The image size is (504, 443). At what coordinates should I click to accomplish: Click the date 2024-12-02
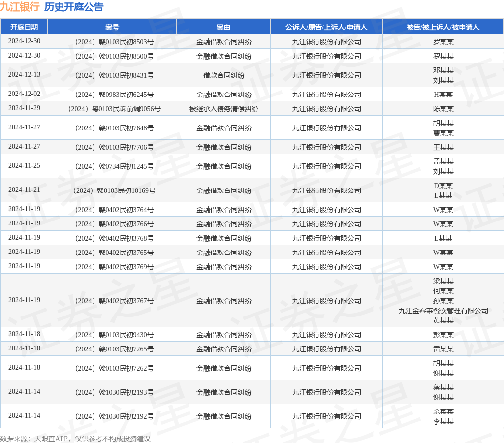pos(25,94)
